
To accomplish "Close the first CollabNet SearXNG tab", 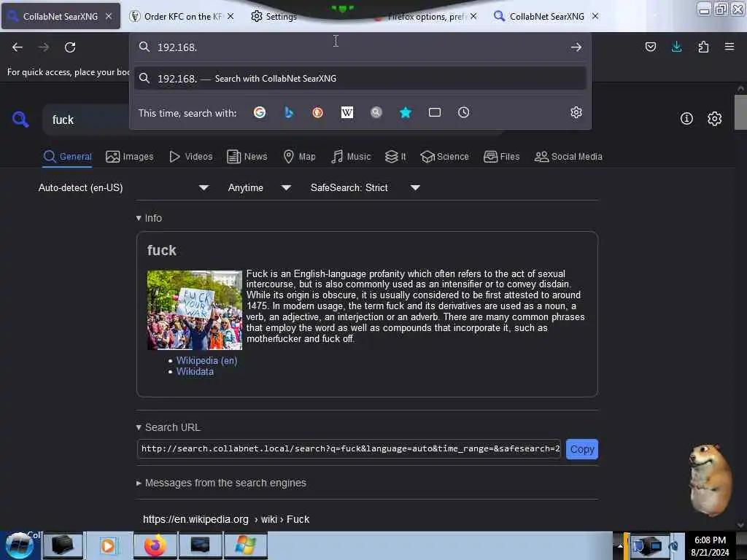I will tap(109, 16).
